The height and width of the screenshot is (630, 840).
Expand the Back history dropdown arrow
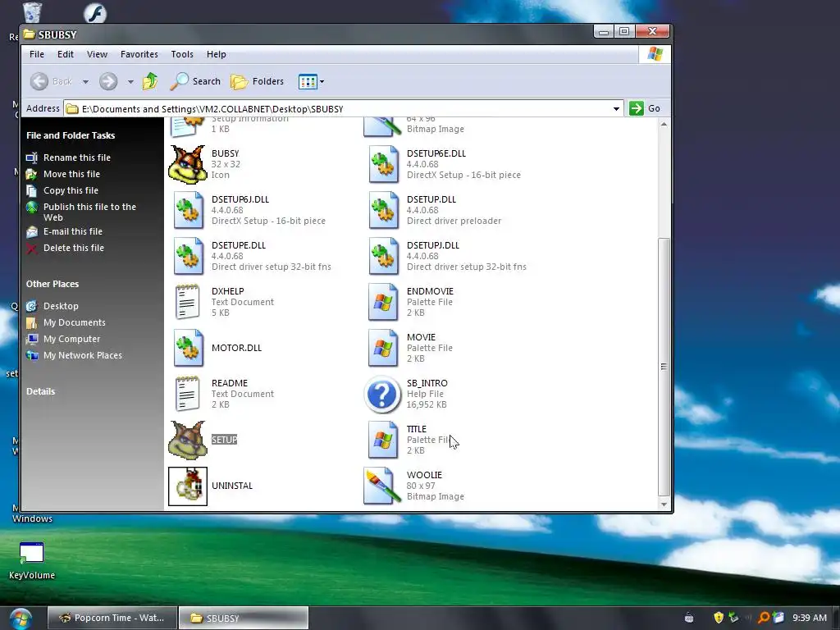point(85,82)
